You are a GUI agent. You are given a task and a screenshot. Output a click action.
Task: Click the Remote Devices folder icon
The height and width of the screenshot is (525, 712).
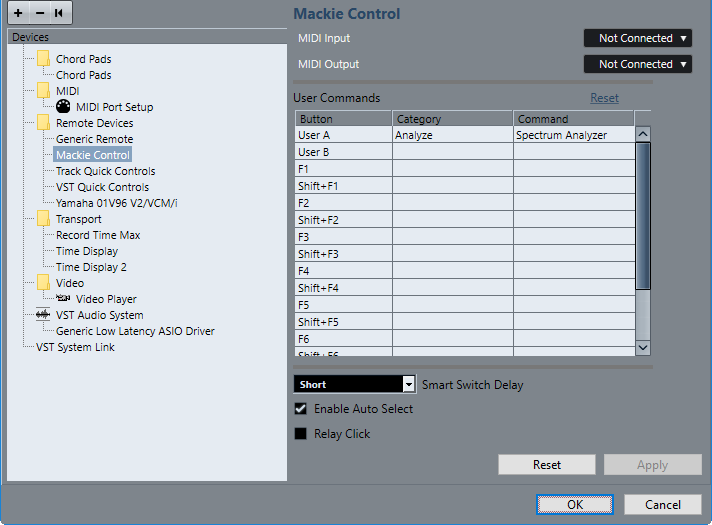pos(44,123)
